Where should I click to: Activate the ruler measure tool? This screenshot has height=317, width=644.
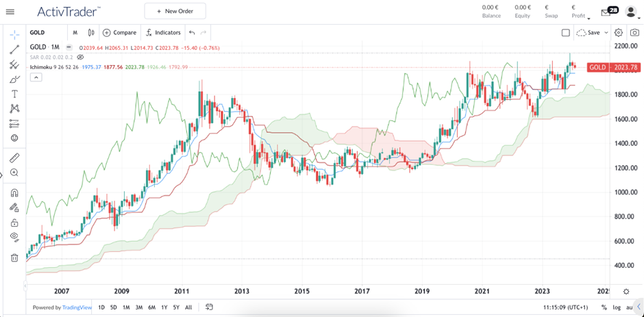[x=14, y=157]
